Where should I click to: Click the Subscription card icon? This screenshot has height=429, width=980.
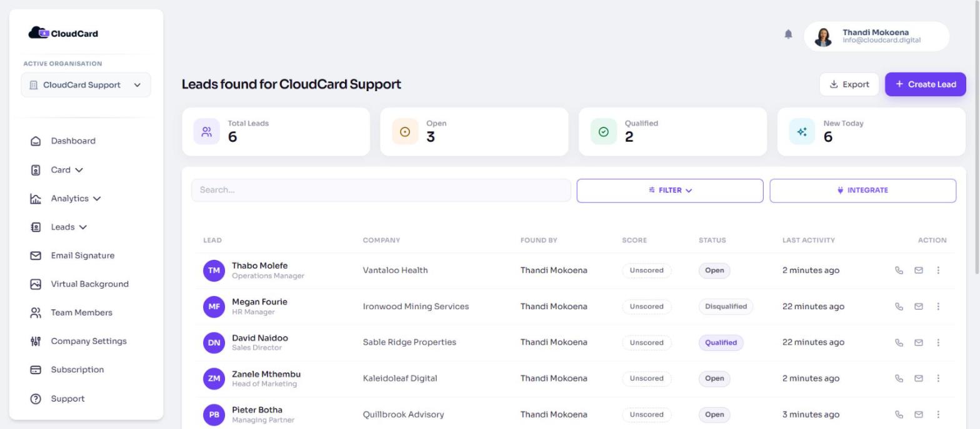(36, 370)
